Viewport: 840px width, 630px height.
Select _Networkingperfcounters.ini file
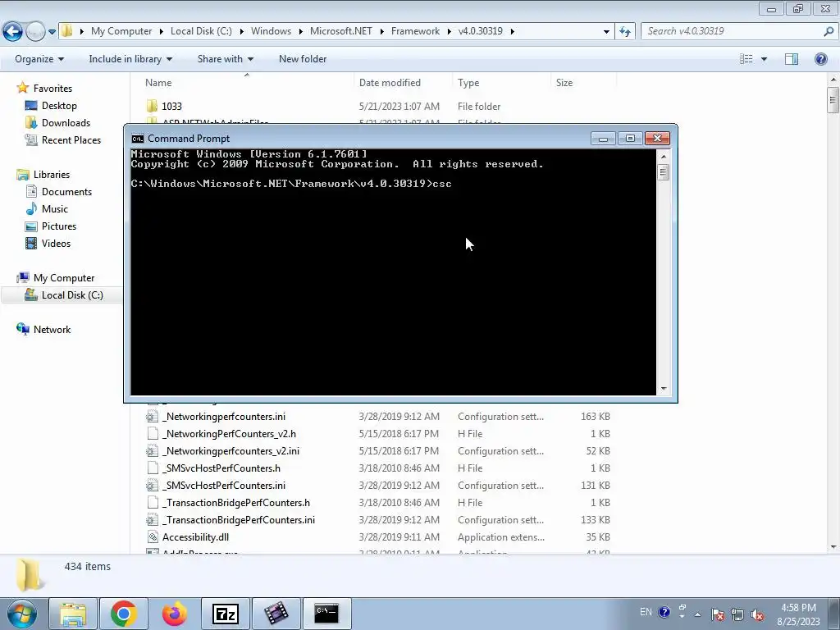pos(224,416)
